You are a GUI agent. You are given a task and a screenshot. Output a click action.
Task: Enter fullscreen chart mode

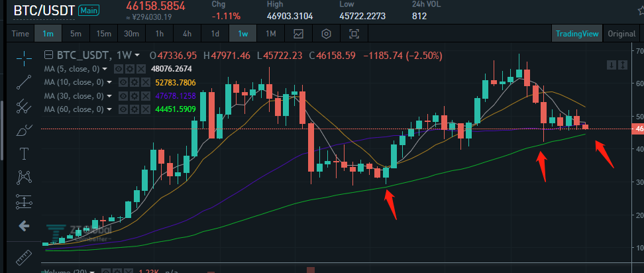pyautogui.click(x=354, y=34)
